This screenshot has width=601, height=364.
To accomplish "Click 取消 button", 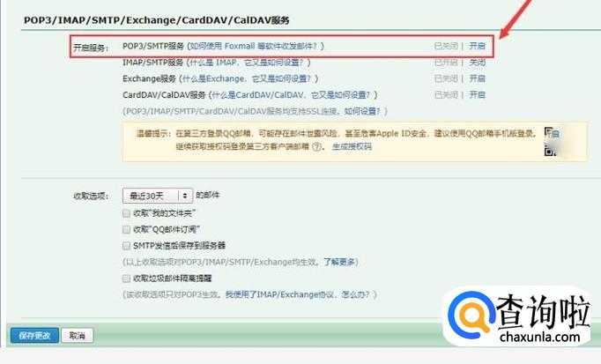I will (78, 336).
